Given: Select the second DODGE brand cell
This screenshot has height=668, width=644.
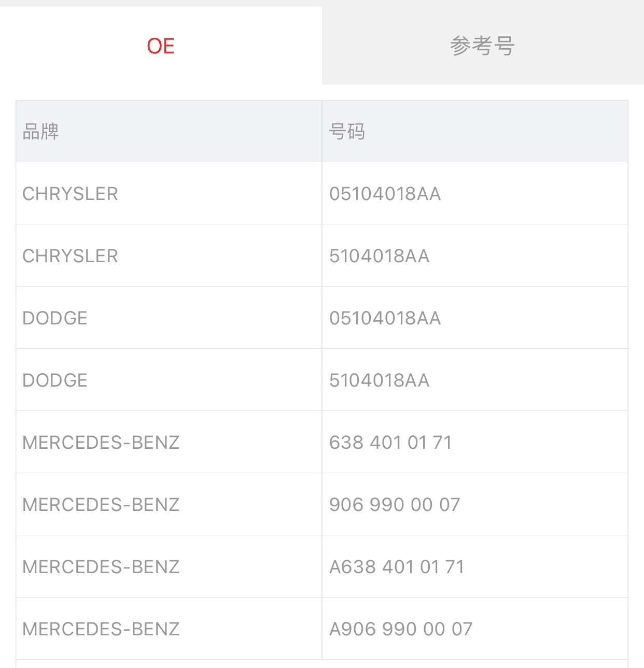Looking at the screenshot, I should [x=55, y=380].
